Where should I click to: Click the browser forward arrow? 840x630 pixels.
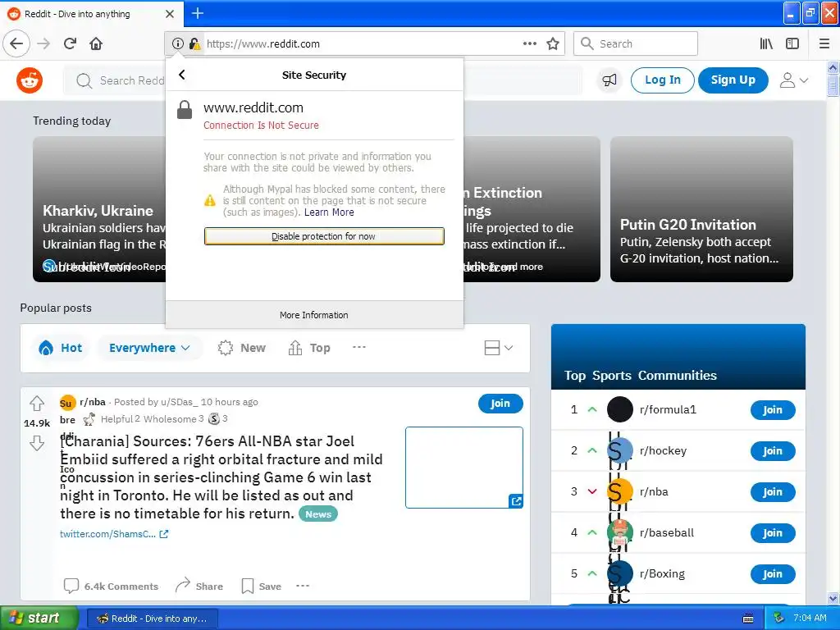[x=44, y=43]
